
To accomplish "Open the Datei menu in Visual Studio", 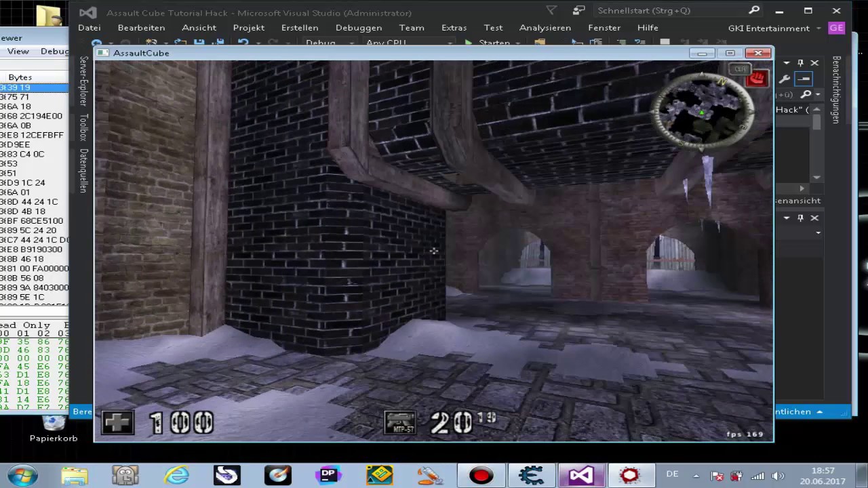I will [89, 28].
